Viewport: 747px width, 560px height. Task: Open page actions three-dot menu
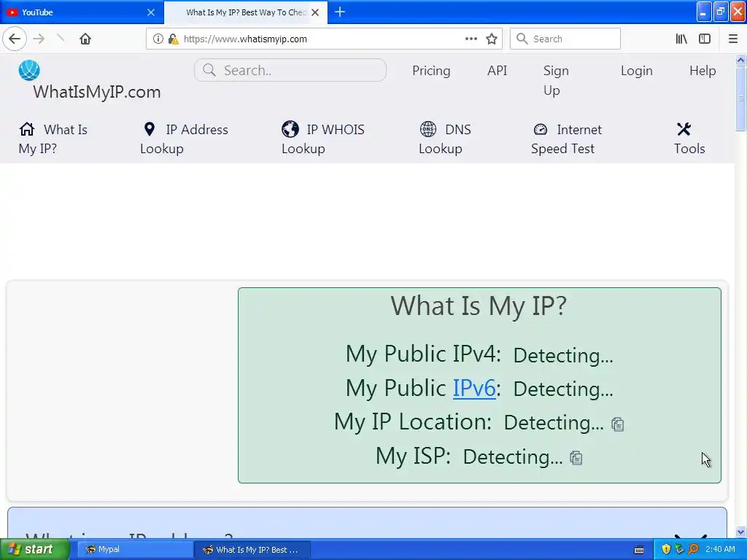[x=471, y=39]
